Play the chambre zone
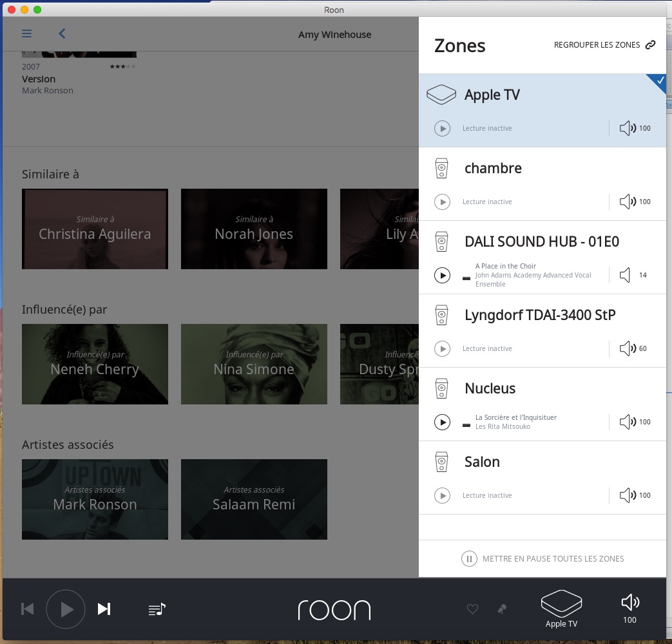The width and height of the screenshot is (672, 644). coord(442,202)
